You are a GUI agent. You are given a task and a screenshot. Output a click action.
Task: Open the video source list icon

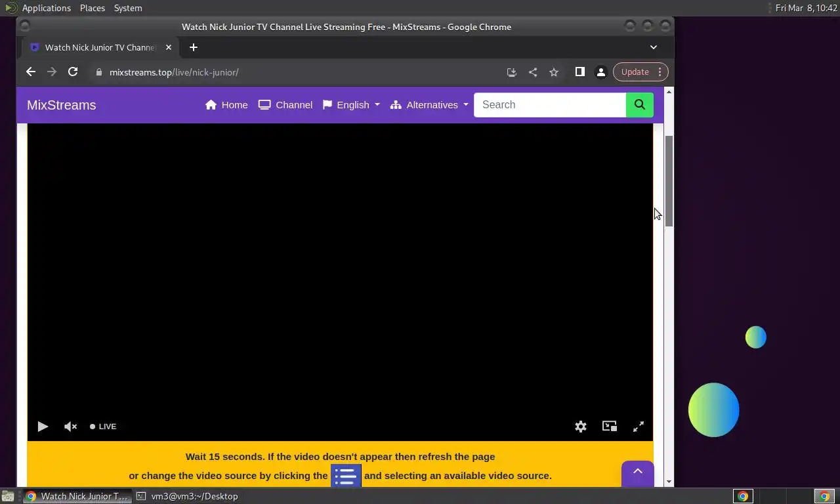346,476
